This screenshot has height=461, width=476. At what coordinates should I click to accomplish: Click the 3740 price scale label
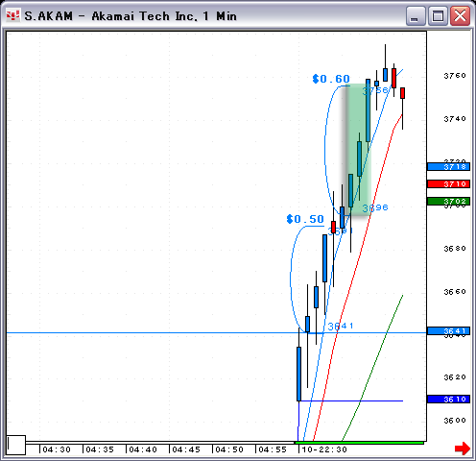[455, 119]
